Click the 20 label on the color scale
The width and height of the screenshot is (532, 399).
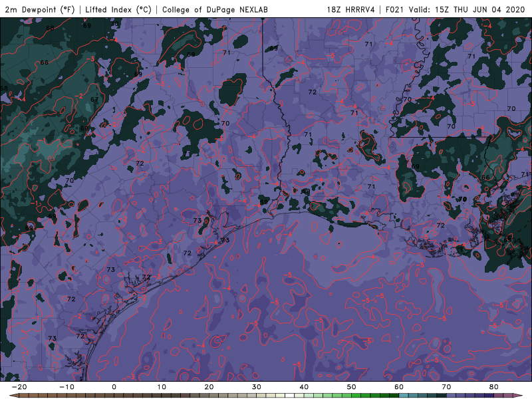(209, 387)
